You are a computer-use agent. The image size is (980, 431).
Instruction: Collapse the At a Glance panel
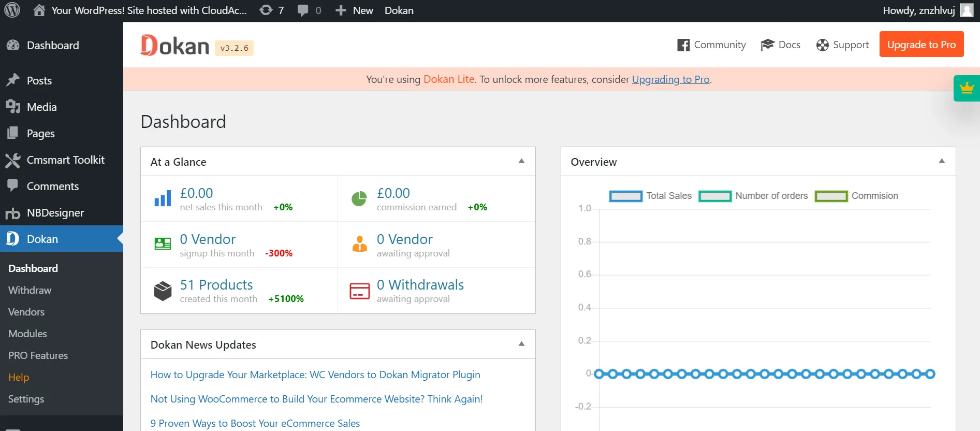(521, 161)
